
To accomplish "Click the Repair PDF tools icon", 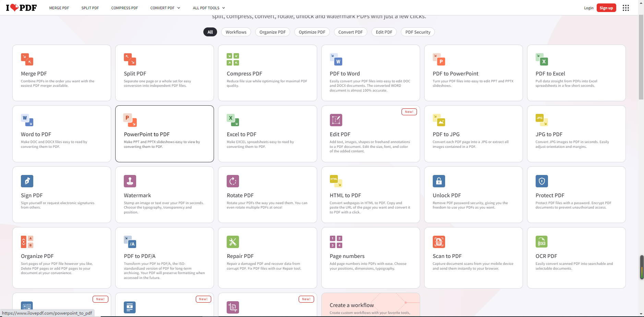I will tap(233, 242).
